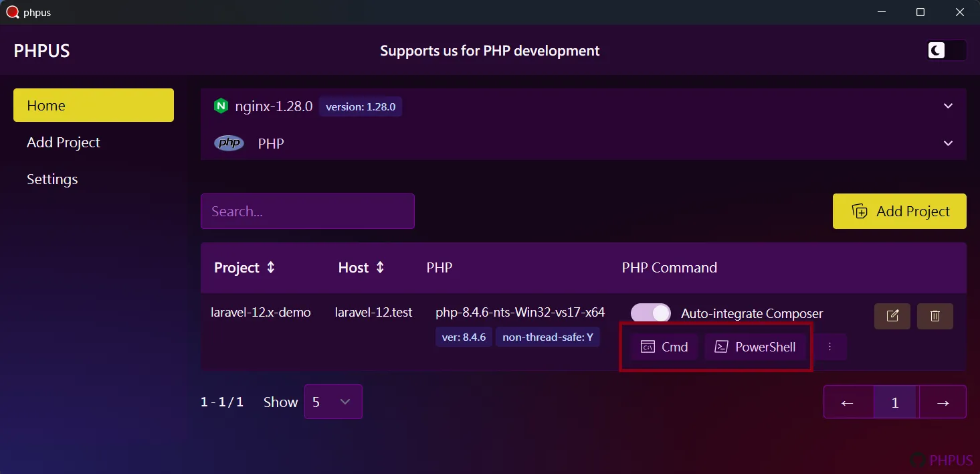This screenshot has height=474, width=980.
Task: Click the non-thread-safe: Y badge
Action: point(548,337)
